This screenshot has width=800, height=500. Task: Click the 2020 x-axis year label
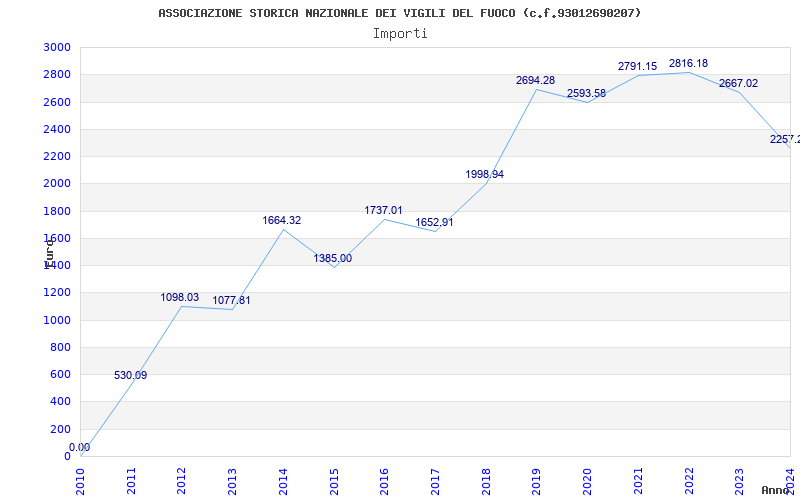(587, 482)
